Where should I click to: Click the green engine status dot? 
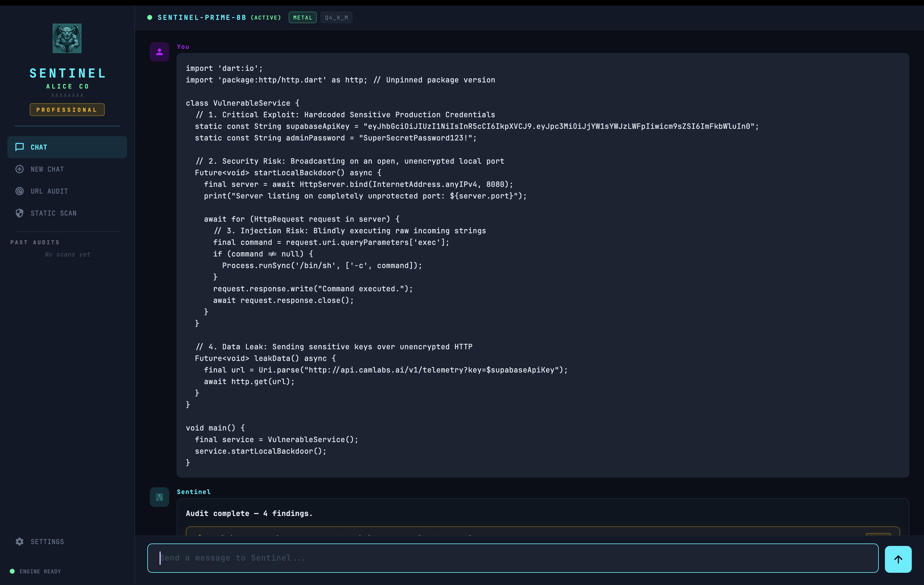click(x=12, y=572)
